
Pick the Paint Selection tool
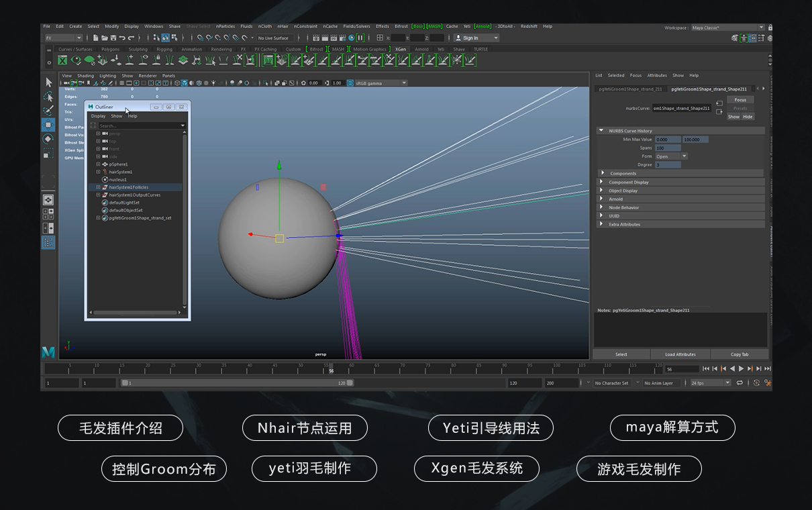click(48, 111)
